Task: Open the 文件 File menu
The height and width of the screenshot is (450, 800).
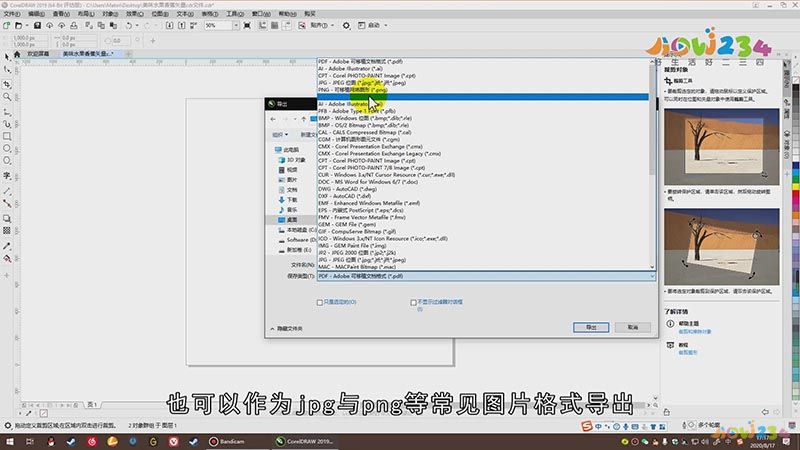Action: [12, 14]
